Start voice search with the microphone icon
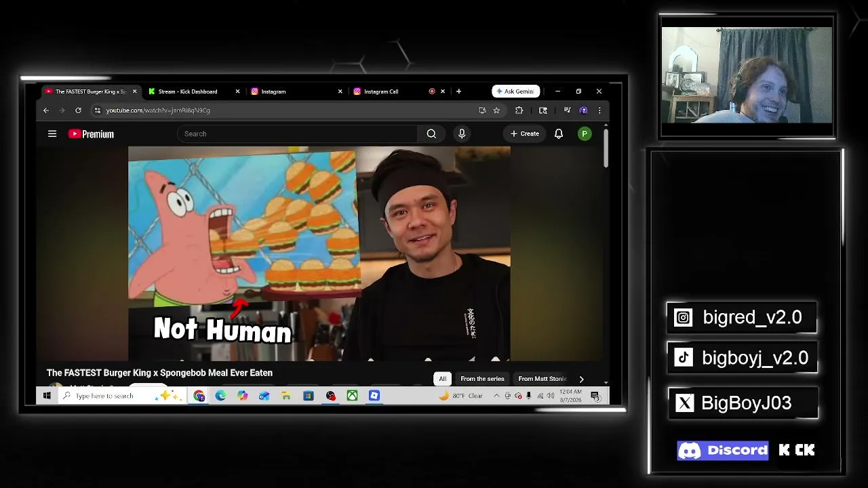This screenshot has height=488, width=868. [x=462, y=134]
